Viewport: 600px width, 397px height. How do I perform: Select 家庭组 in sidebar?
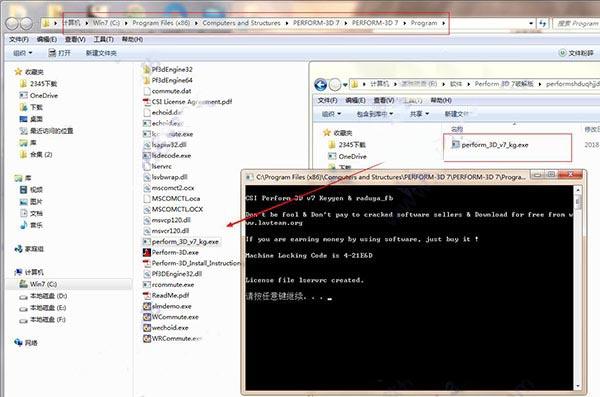coord(29,249)
